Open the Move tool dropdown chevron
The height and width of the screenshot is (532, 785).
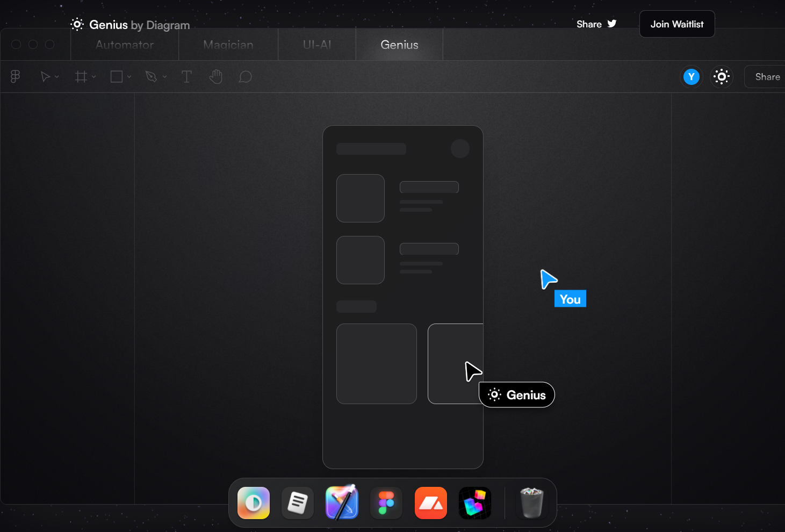pyautogui.click(x=57, y=77)
